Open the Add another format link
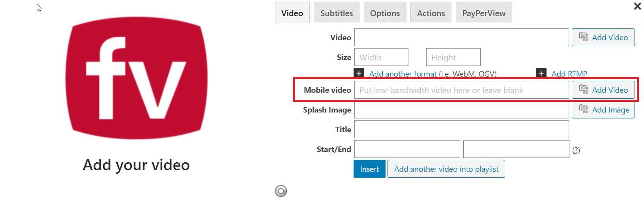The height and width of the screenshot is (212, 644). (403, 74)
